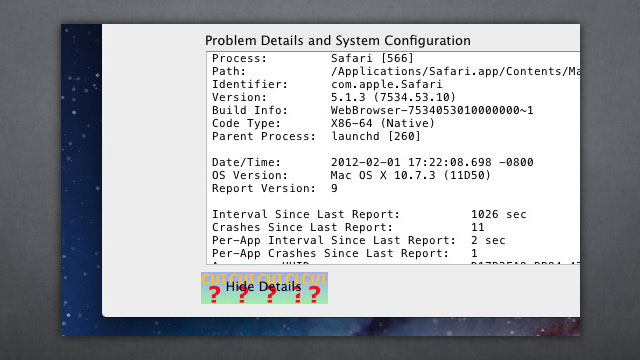Click the Date/Time 2012-02-01 line
This screenshot has width=640, height=360.
(x=372, y=162)
